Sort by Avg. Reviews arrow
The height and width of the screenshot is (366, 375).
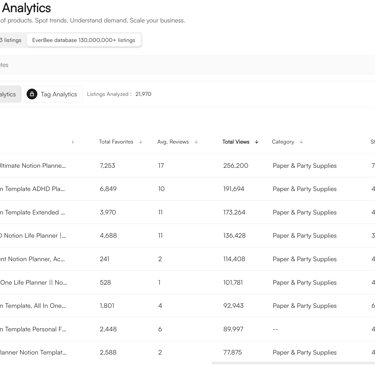(196, 142)
